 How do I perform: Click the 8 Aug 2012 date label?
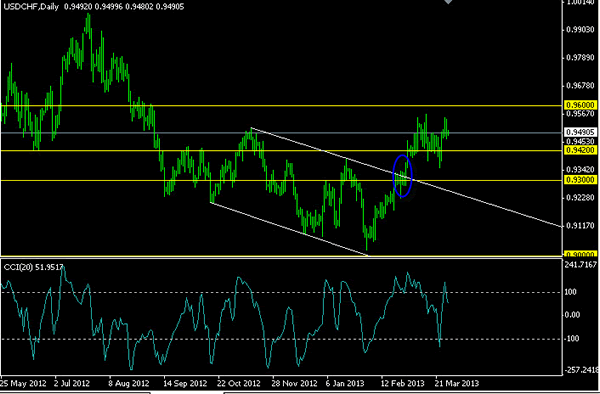(128, 383)
